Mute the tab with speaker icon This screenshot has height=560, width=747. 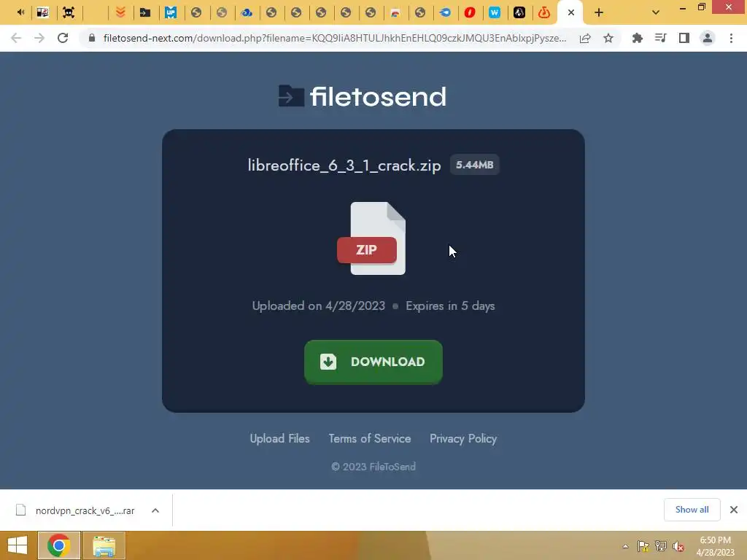pos(20,12)
